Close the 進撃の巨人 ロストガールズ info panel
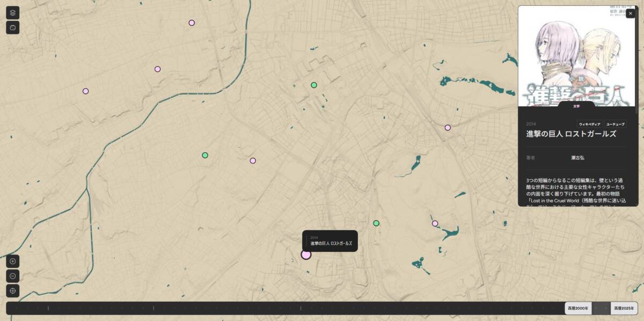 click(630, 13)
